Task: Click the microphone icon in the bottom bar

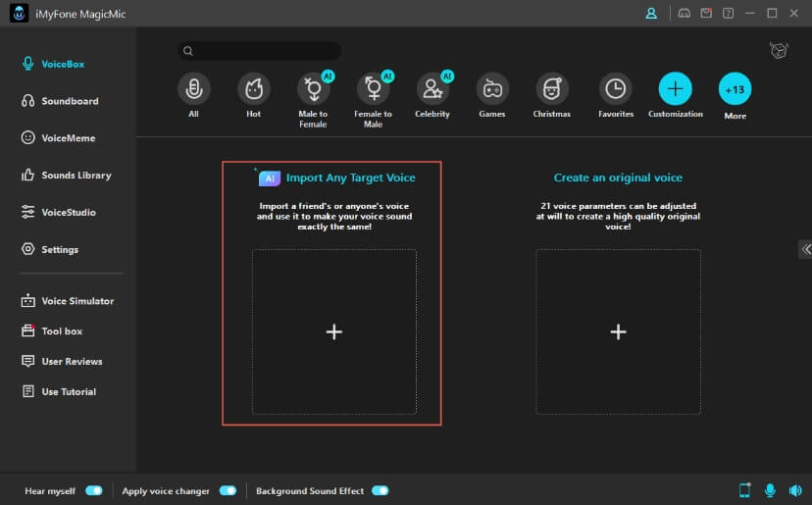Action: [x=770, y=490]
